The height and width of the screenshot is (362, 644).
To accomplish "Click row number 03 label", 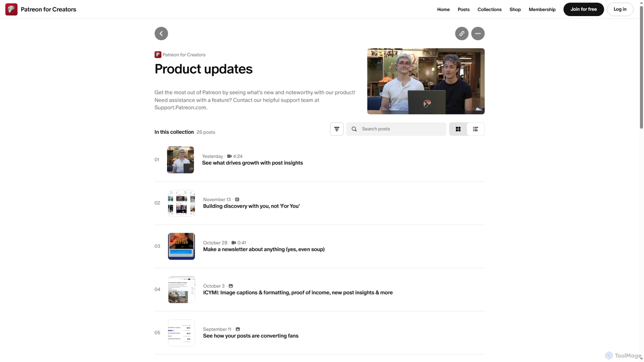I will (157, 246).
